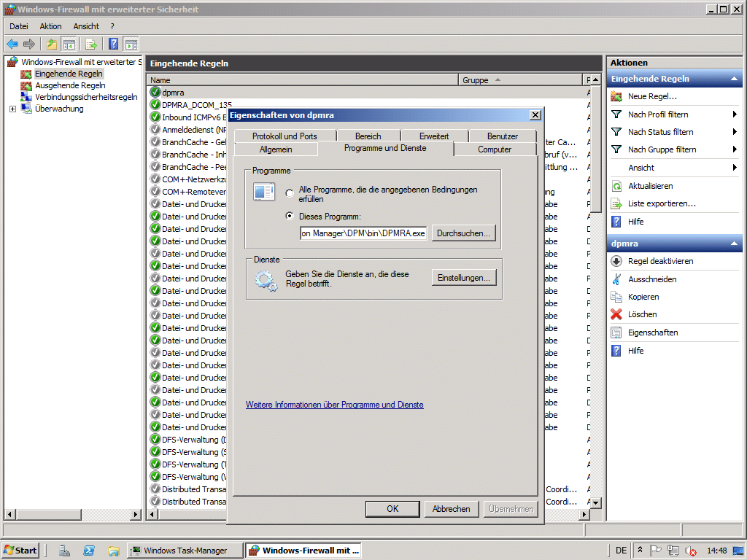Show hidden system tray icons
747x560 pixels.
[x=640, y=550]
